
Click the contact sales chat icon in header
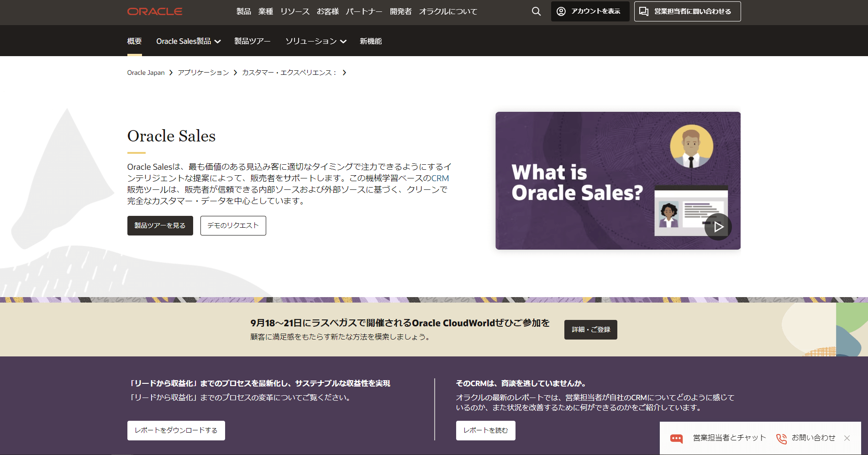[x=644, y=11]
